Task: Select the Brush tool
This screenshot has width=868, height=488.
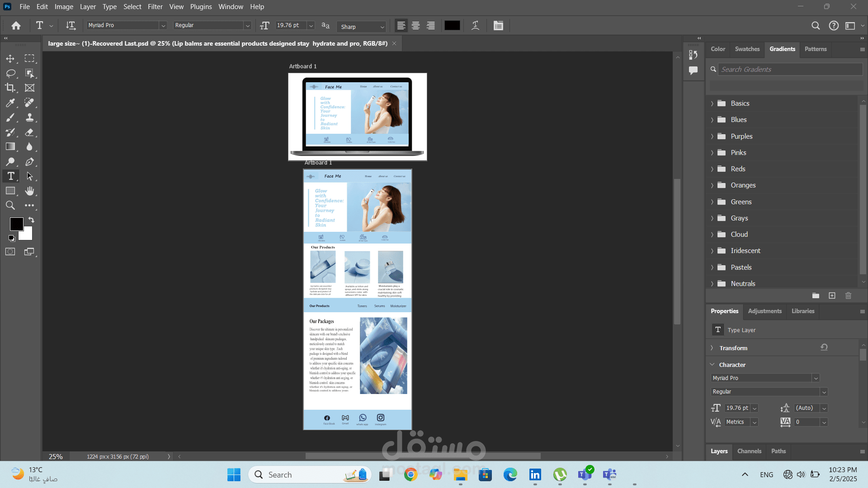Action: click(10, 118)
